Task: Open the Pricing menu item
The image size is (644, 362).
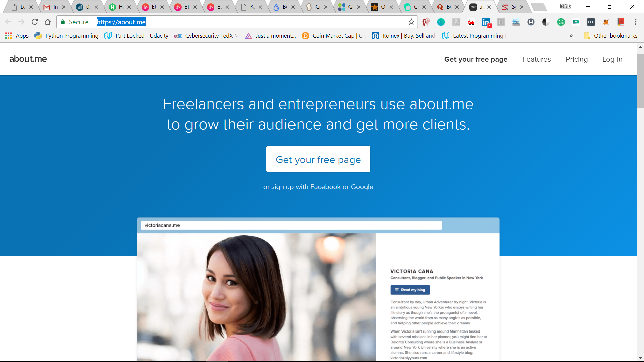Action: pos(577,59)
